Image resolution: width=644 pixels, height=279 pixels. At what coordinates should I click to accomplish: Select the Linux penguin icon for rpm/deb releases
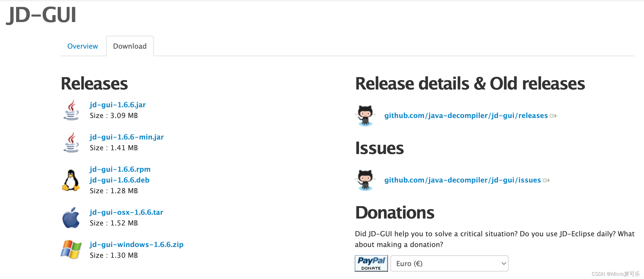71,180
